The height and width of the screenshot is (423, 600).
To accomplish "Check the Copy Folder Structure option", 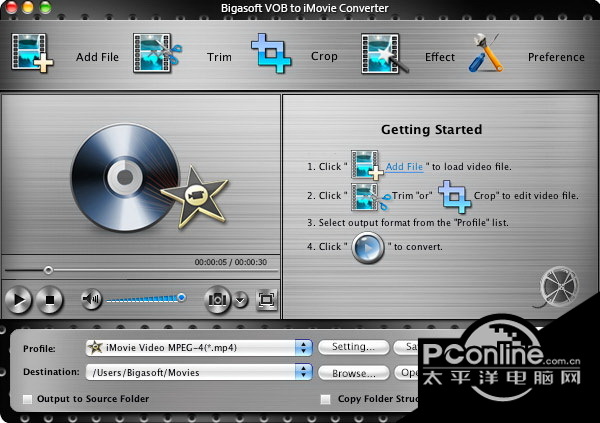I will point(325,399).
